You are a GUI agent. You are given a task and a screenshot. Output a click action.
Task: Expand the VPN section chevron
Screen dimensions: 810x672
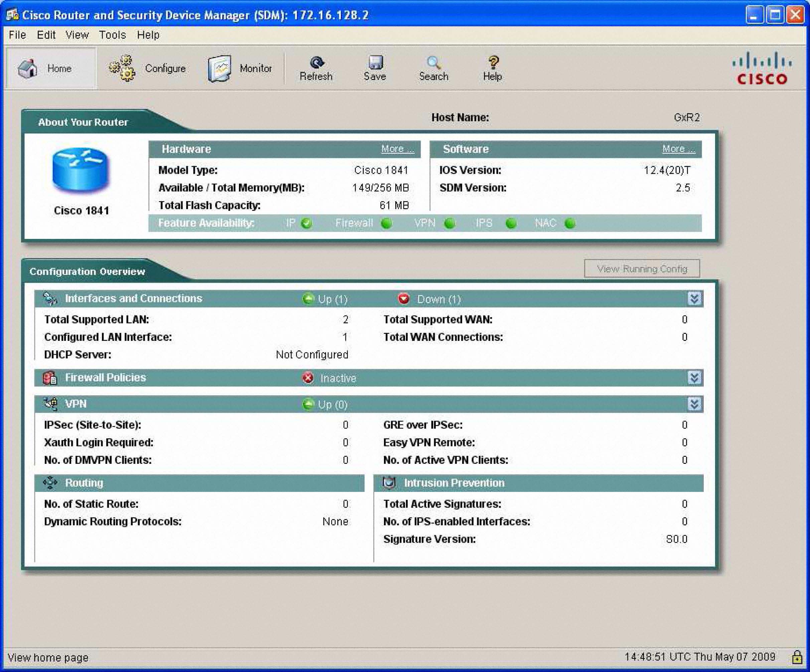point(694,404)
